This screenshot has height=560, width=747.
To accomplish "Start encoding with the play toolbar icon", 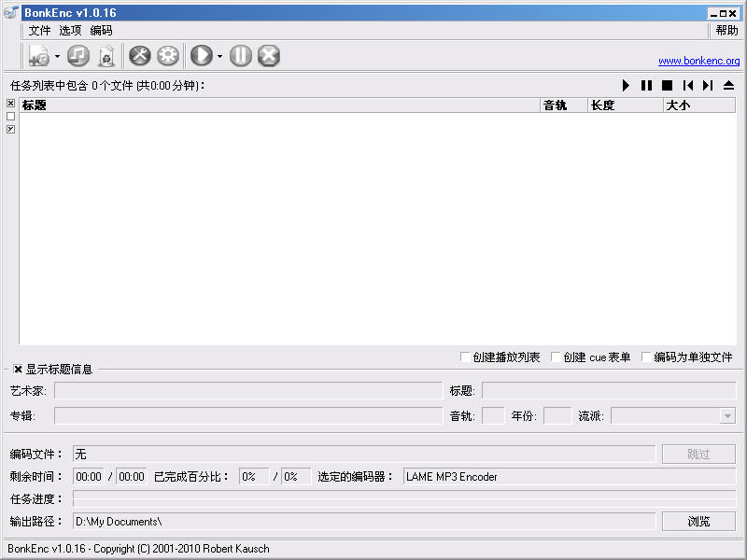I will click(202, 56).
